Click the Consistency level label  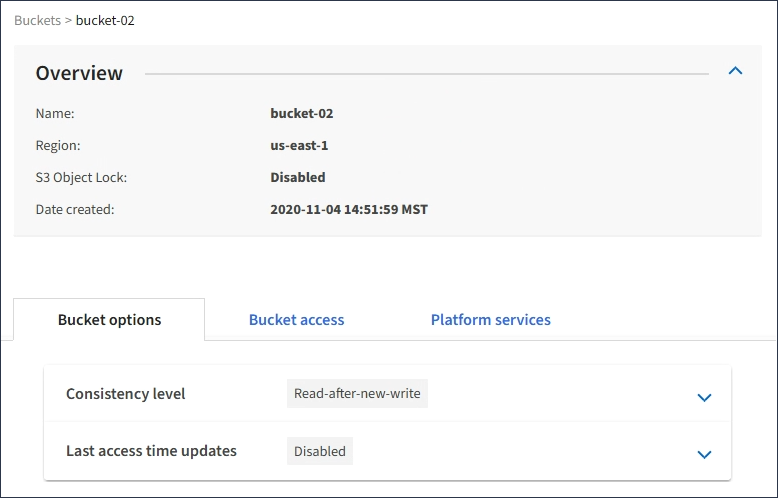click(125, 394)
